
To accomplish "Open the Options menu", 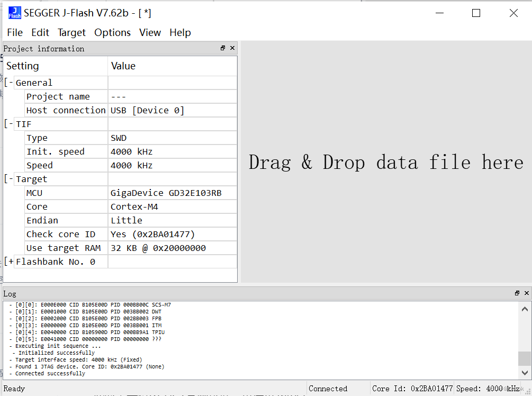I will click(x=112, y=33).
